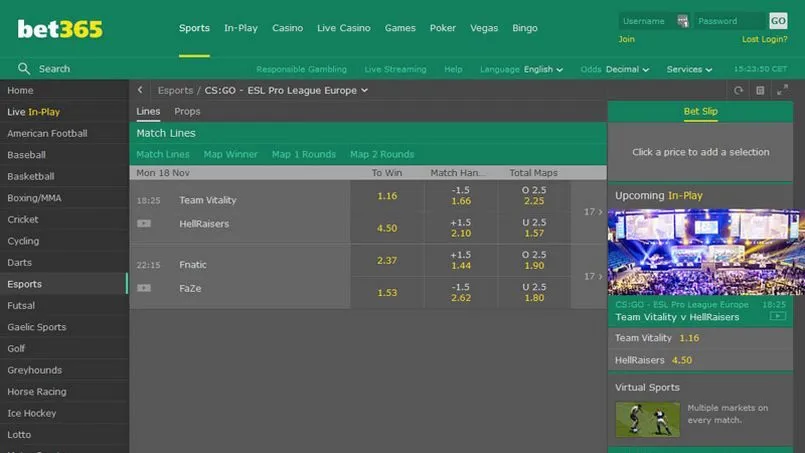Select Team Vitality to win at 1.16
805x453 pixels.
point(387,196)
